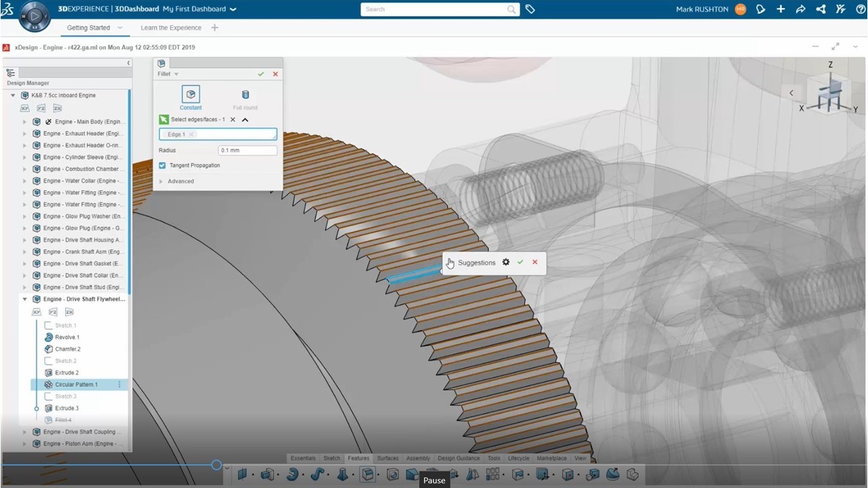
Task: Open the notifications bell icon
Action: click(761, 9)
